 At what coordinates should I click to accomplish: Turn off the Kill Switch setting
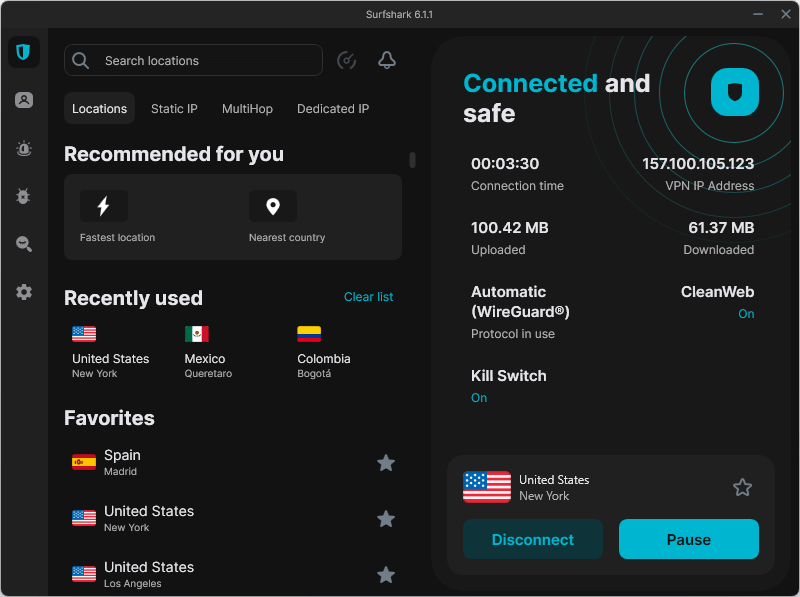(478, 397)
